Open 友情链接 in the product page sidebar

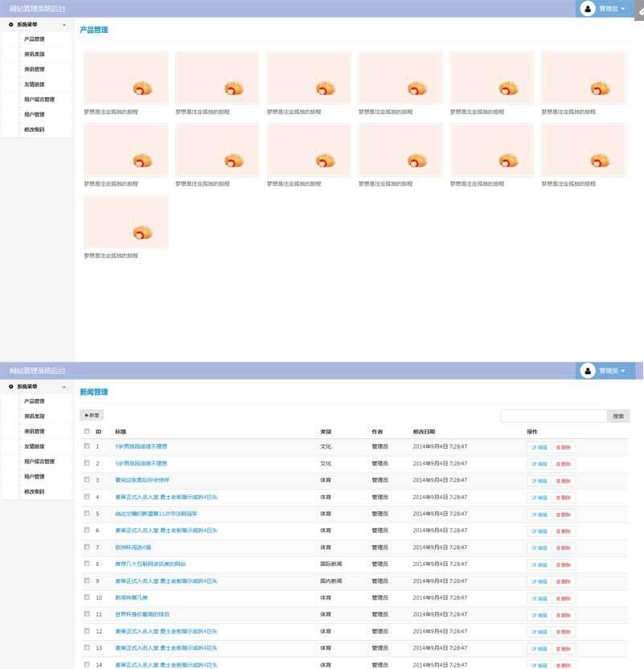[35, 84]
